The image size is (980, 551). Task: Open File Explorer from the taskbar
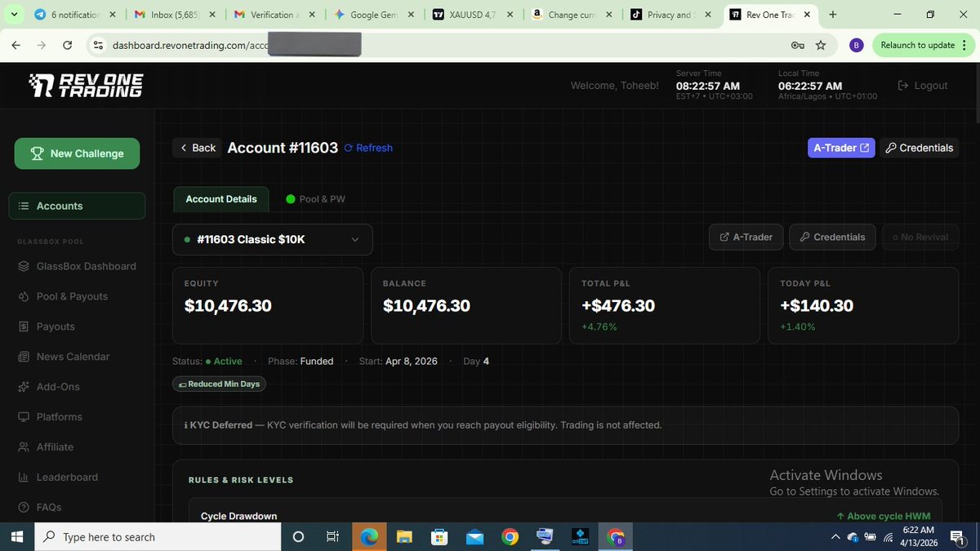(404, 537)
